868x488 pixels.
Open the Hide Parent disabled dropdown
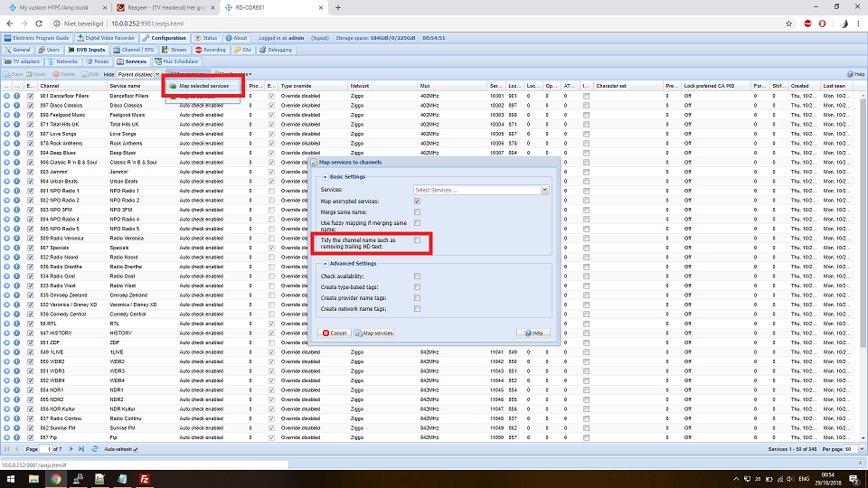[157, 74]
